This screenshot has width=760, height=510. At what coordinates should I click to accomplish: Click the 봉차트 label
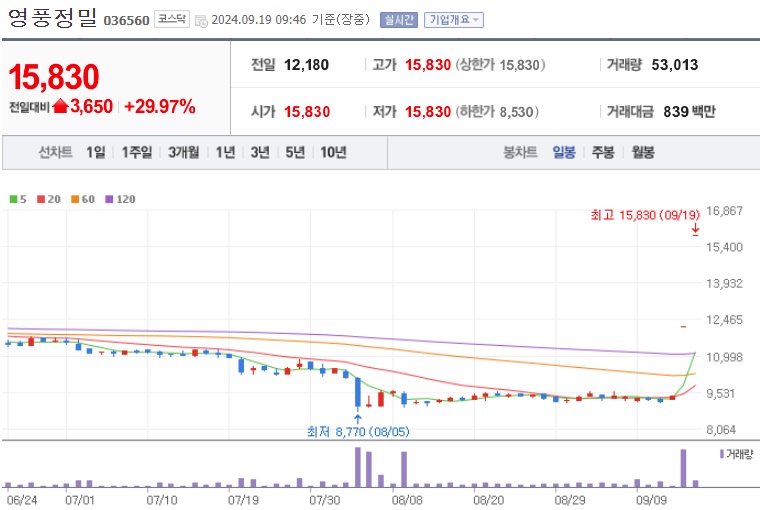[520, 152]
